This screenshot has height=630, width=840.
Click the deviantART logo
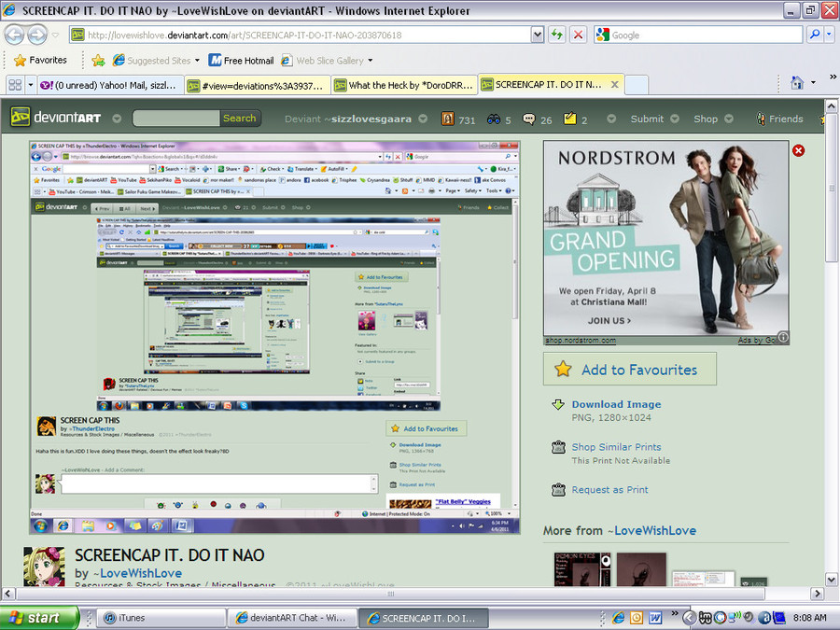tap(56, 118)
